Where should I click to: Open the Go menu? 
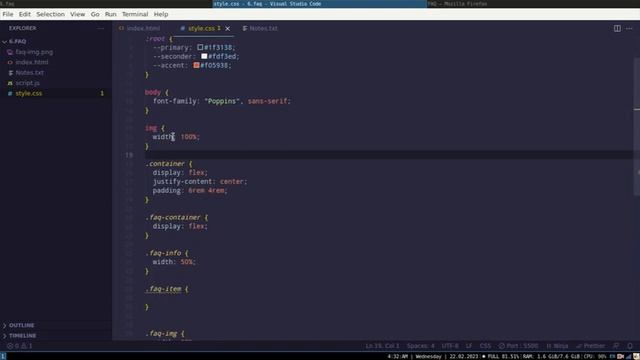(x=95, y=14)
